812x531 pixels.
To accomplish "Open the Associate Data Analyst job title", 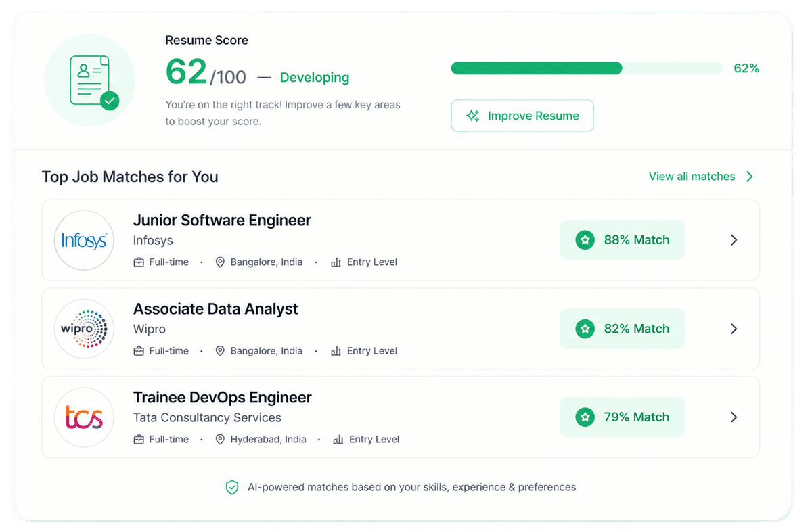I will 216,309.
